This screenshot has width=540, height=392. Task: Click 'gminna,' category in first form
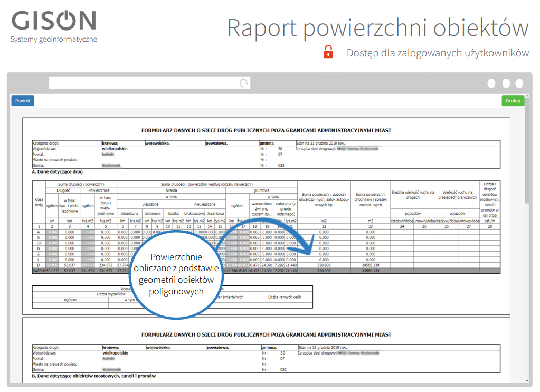coord(267,143)
